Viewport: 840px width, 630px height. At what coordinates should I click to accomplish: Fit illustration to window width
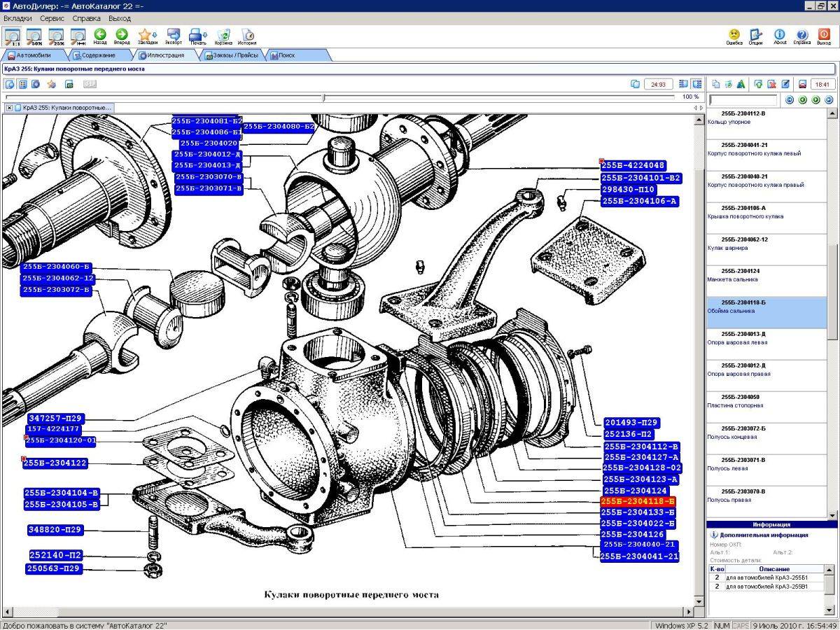(x=78, y=36)
